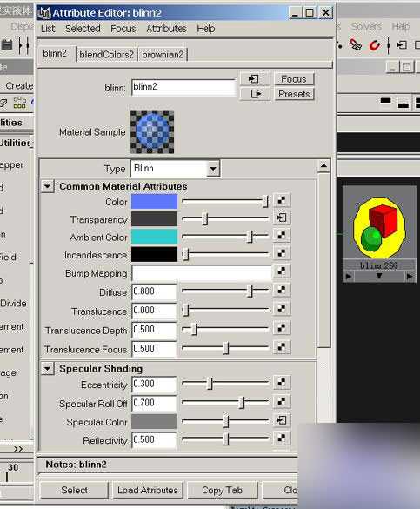Select the blinn2 tab
420x509 pixels.
click(55, 54)
